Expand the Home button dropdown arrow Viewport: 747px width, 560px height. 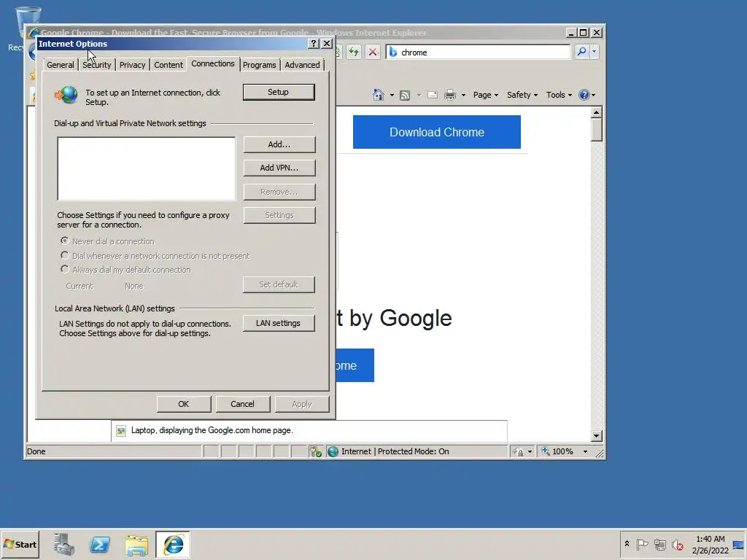coord(392,96)
